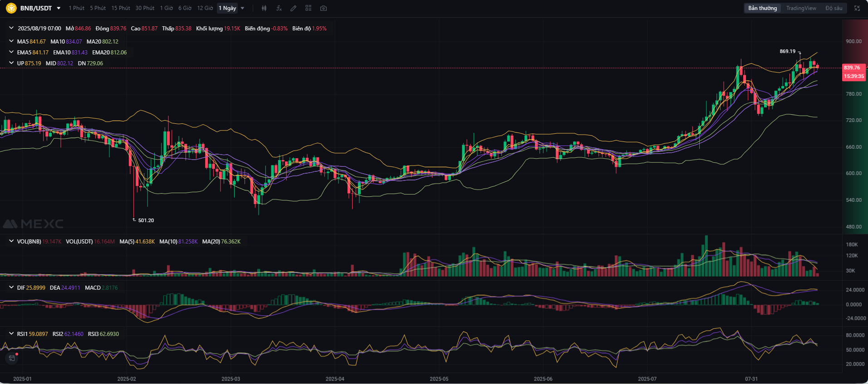Screen dimensions: 868x384
Task: Collapse the RSI1 panel legend
Action: pyautogui.click(x=11, y=334)
